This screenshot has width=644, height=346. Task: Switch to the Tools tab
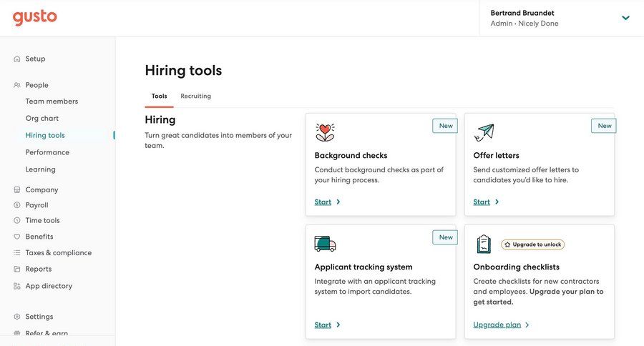[159, 96]
